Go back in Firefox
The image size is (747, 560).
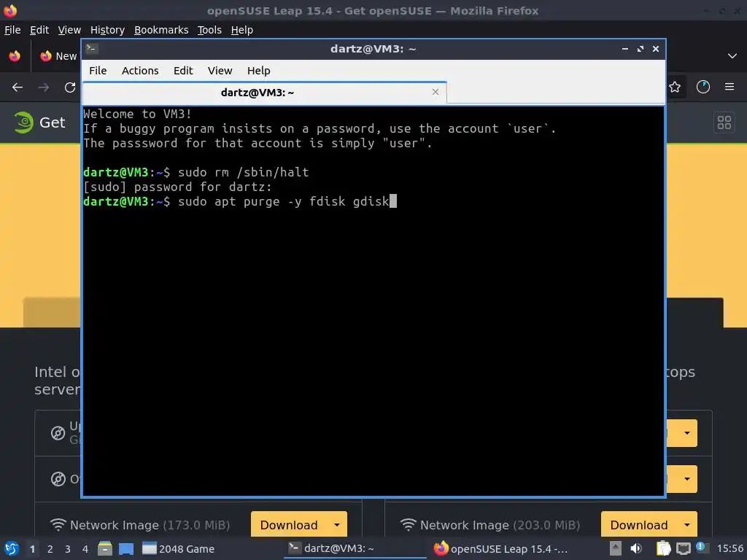[x=18, y=87]
